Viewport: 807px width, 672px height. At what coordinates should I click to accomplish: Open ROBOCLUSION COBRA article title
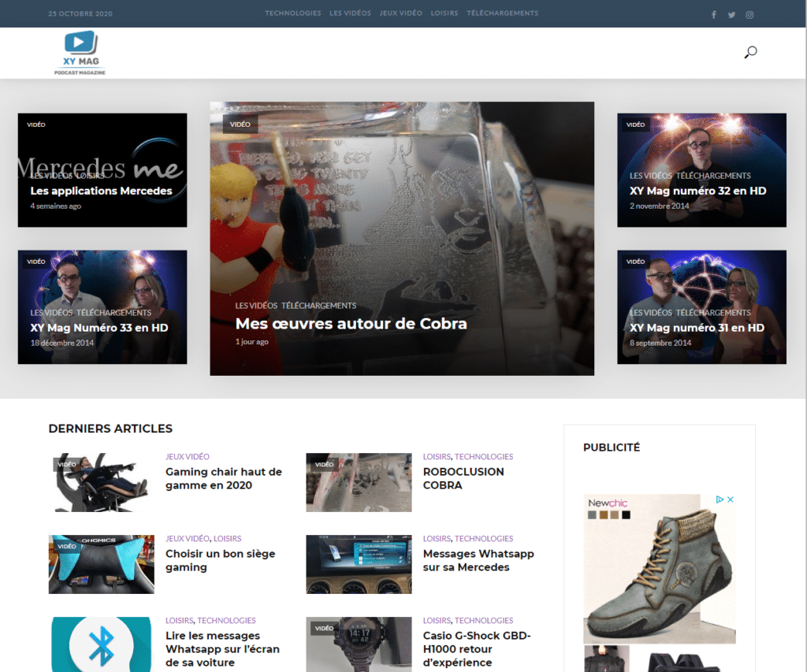tap(463, 478)
